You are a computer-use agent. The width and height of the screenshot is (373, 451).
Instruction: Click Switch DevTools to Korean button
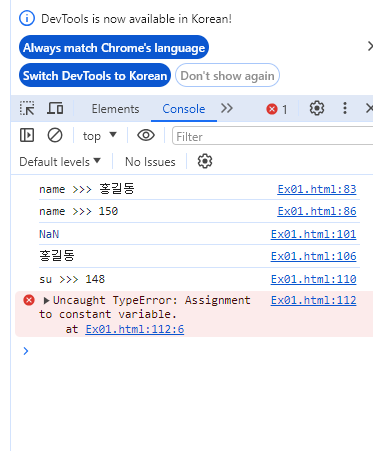tap(95, 75)
